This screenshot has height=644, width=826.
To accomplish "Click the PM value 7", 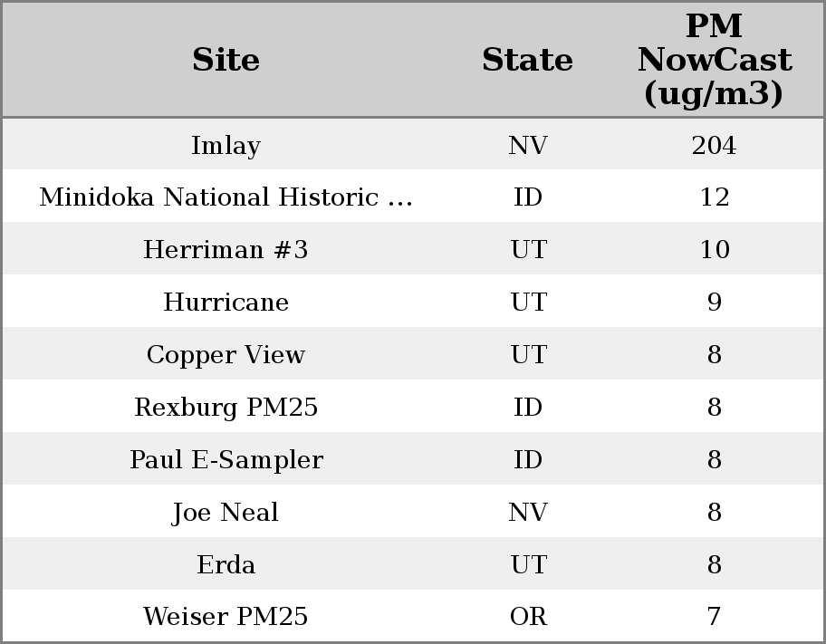I will tap(714, 617).
